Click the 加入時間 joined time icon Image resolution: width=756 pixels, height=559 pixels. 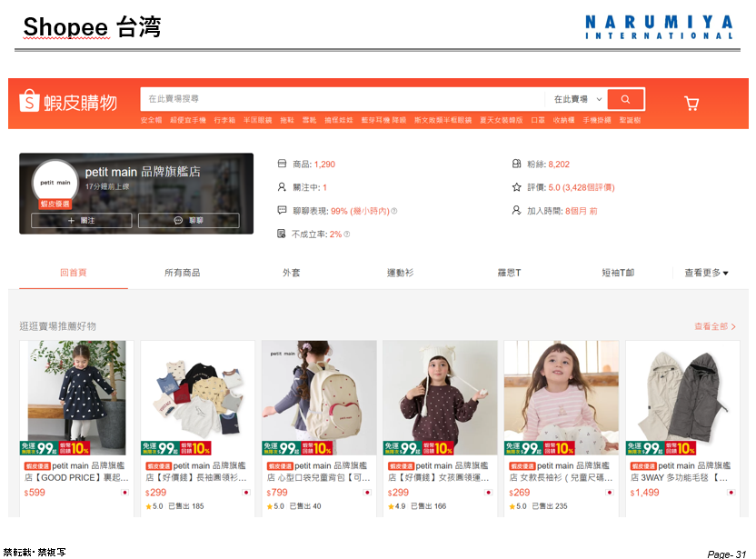coord(516,210)
